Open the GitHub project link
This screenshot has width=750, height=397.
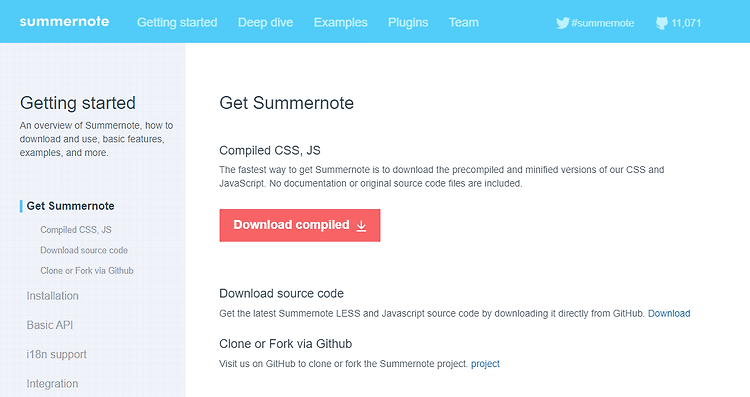click(485, 364)
